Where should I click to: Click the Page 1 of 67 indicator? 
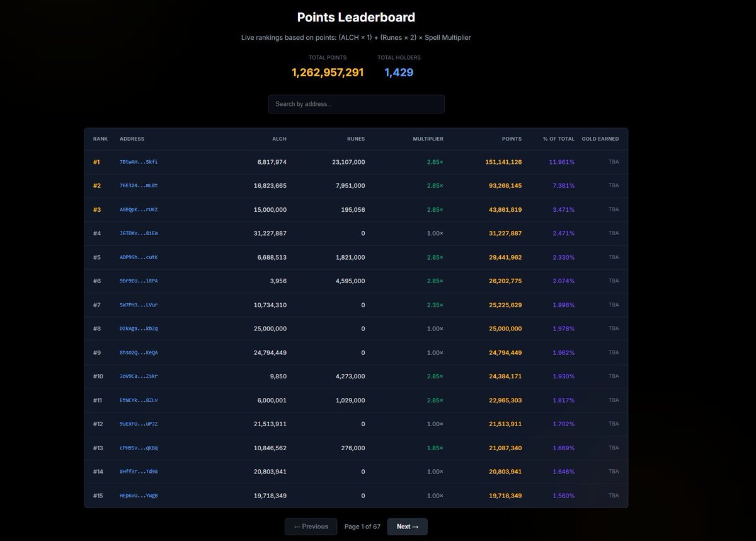(362, 526)
